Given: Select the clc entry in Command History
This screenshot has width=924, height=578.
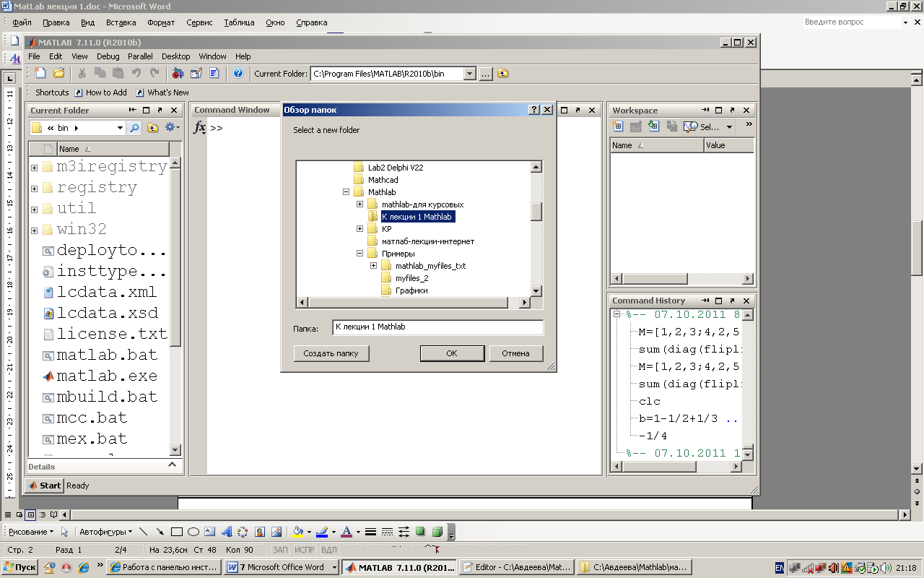Looking at the screenshot, I should point(650,401).
